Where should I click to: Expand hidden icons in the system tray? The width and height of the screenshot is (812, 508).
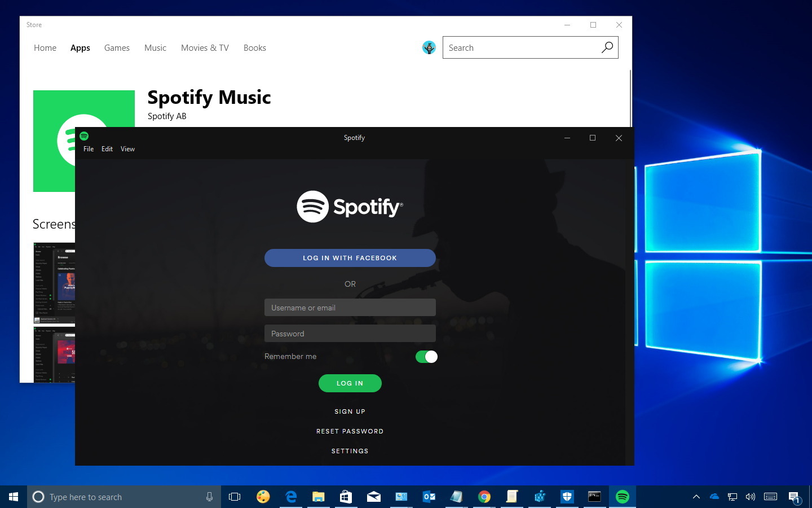pyautogui.click(x=696, y=497)
